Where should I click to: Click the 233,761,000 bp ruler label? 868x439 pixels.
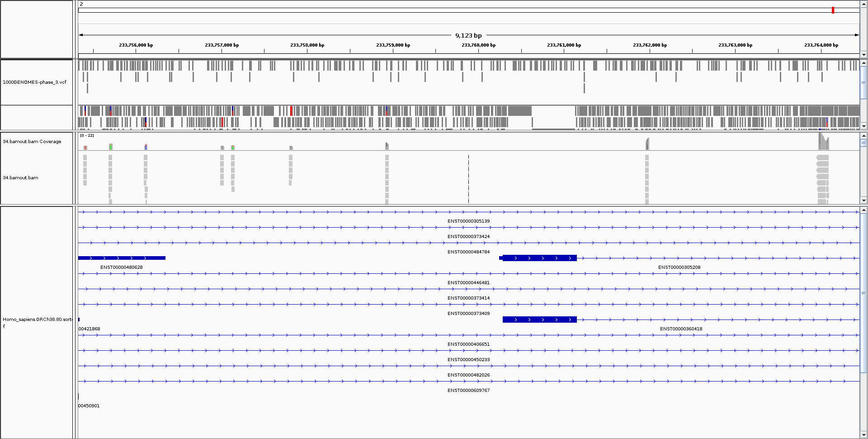[564, 45]
